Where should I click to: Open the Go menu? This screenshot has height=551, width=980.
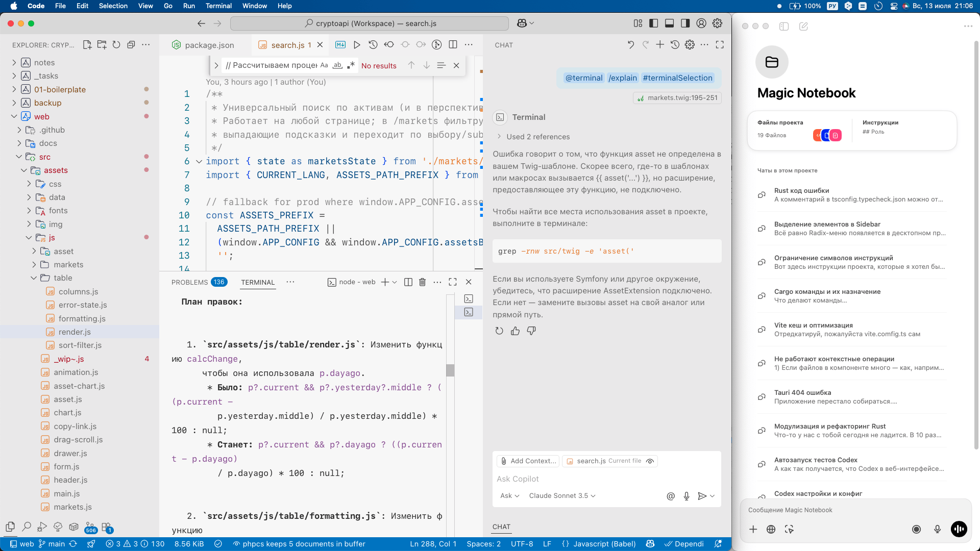[x=168, y=6]
